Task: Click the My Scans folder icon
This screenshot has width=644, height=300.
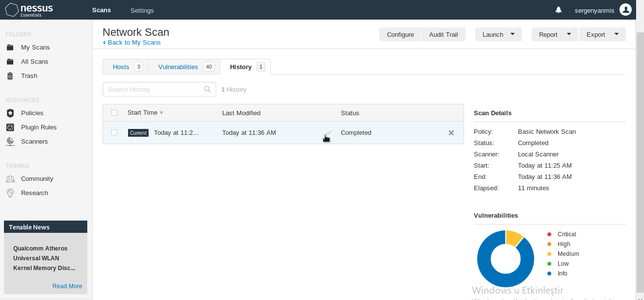Action: pyautogui.click(x=10, y=48)
